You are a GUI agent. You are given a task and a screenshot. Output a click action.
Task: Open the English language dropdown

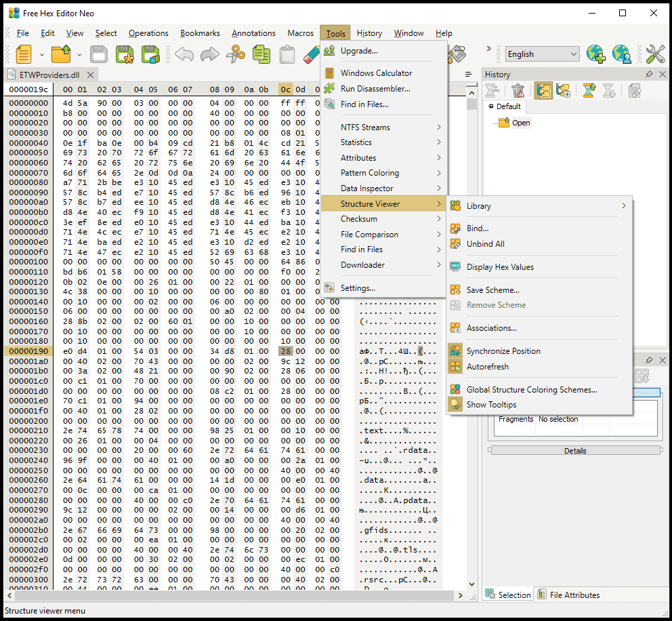coord(542,54)
